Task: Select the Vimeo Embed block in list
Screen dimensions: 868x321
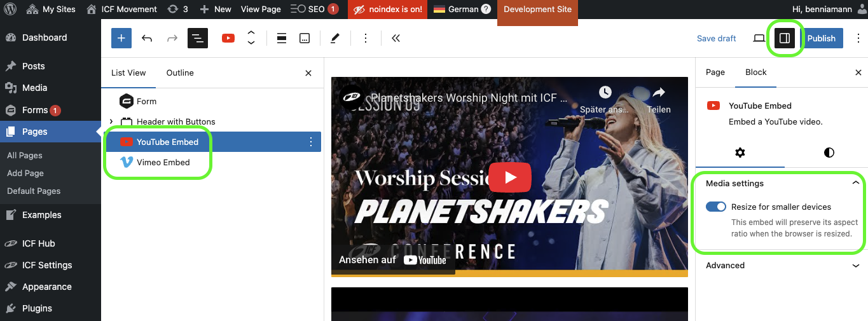Action: pyautogui.click(x=163, y=162)
